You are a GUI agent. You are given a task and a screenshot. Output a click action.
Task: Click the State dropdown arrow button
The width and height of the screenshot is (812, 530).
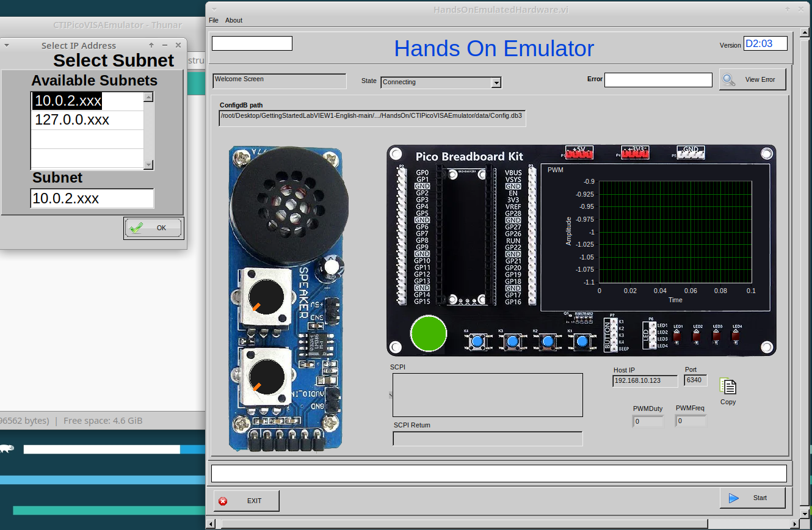(496, 82)
